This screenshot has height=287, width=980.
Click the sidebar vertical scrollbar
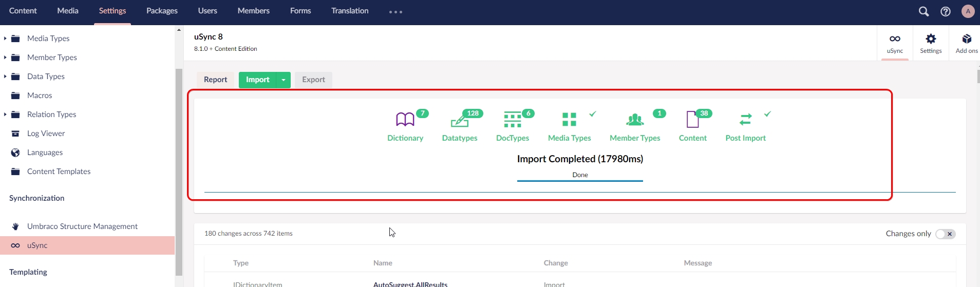[x=179, y=172]
